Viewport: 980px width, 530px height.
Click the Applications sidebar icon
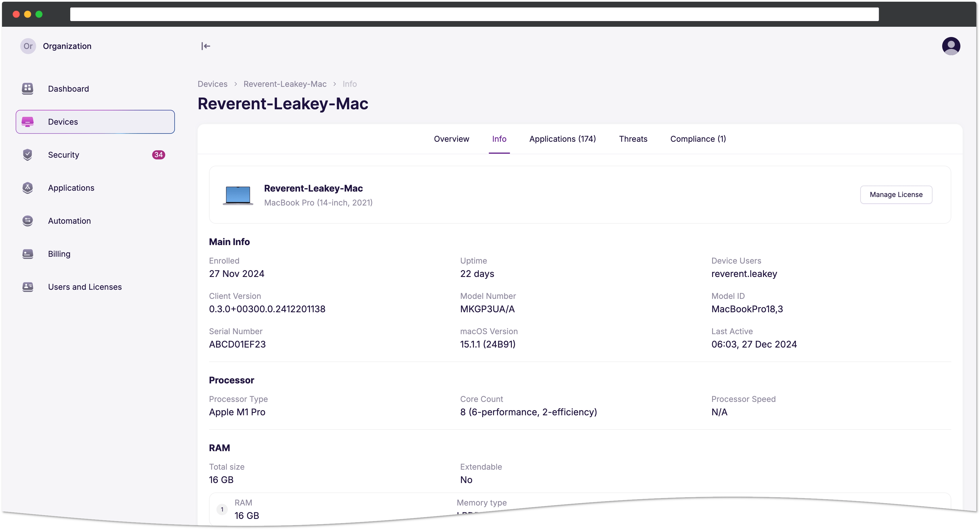(27, 188)
